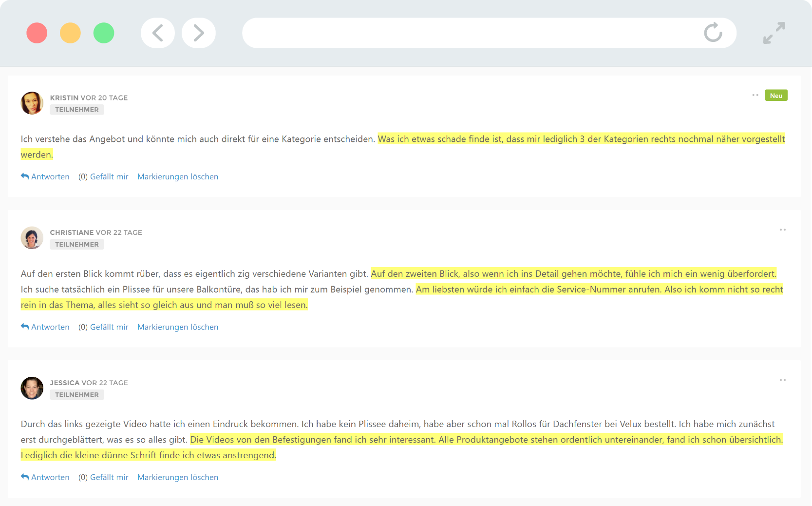Screen dimensions: 812x506
Task: Reload the page with the refresh icon
Action: 713,33
